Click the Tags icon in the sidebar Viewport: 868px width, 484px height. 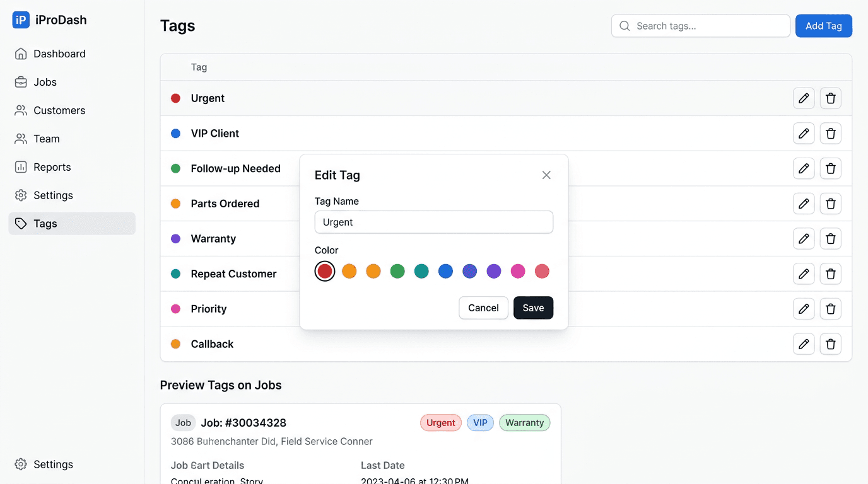21,224
